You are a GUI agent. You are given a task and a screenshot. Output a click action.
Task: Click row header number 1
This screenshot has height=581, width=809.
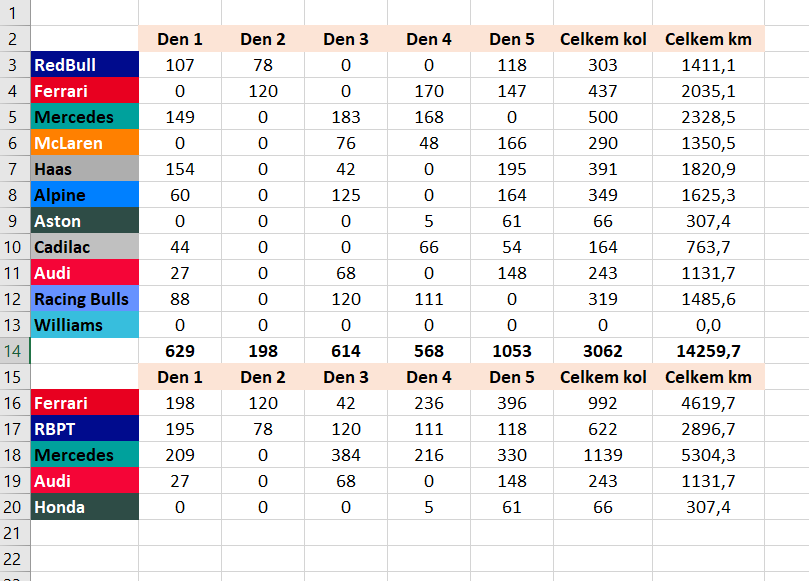point(15,13)
